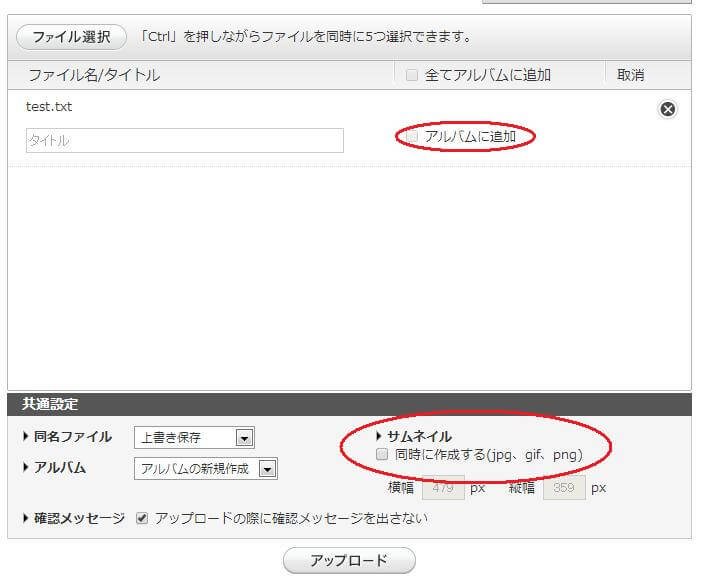Uncheck the アップロード confirmation message checkbox
This screenshot has width=718, height=582.
click(142, 518)
